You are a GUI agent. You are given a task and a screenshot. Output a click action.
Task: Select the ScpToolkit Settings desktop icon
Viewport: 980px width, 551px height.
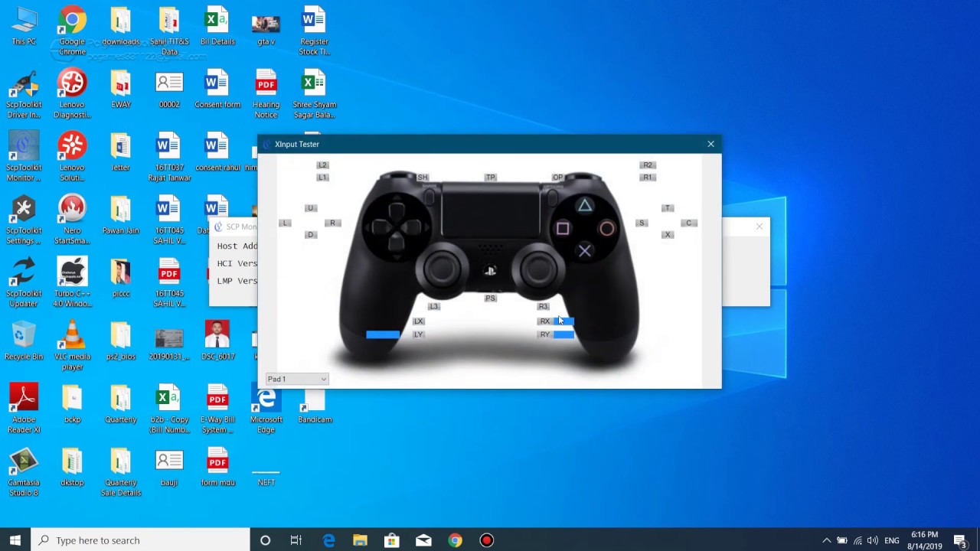click(24, 220)
